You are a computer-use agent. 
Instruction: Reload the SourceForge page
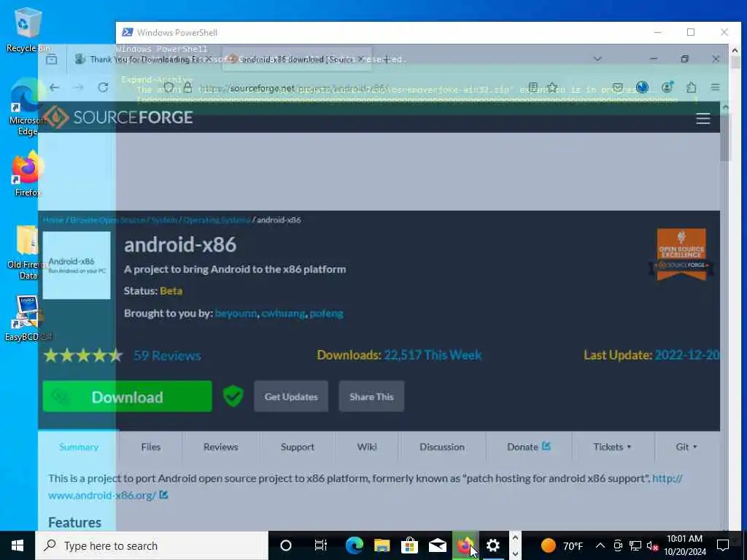click(103, 87)
